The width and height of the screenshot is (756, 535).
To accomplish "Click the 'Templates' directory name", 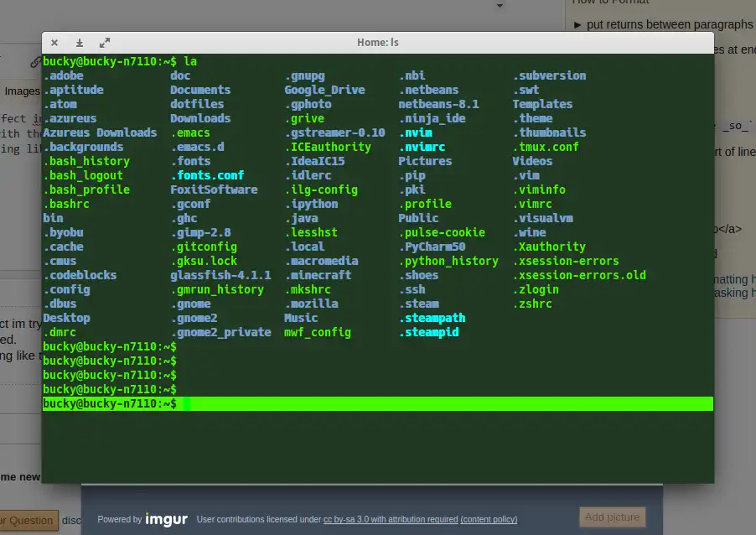I will click(x=542, y=104).
